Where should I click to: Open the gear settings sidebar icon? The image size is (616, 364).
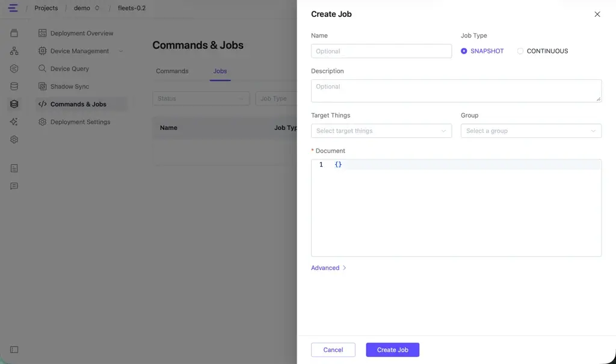coord(14,139)
